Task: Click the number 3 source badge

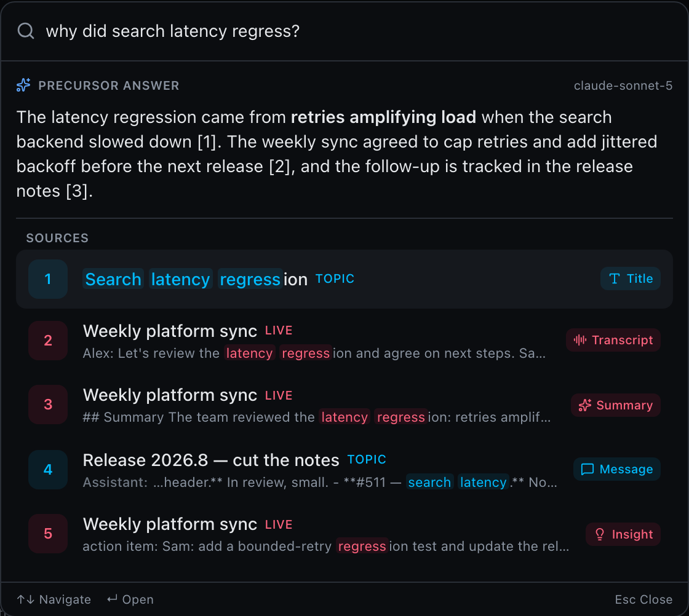Action: click(48, 405)
